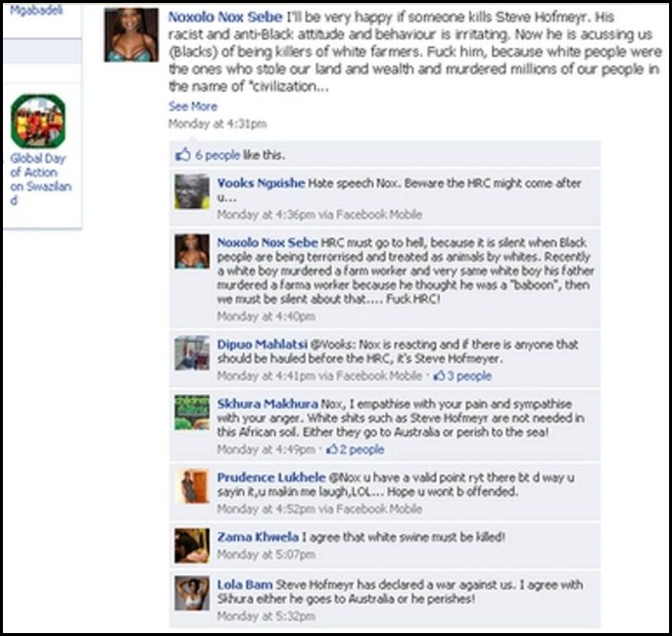The width and height of the screenshot is (672, 636).
Task: Open the Monday at 4:31pm post timestamp
Action: [x=217, y=123]
